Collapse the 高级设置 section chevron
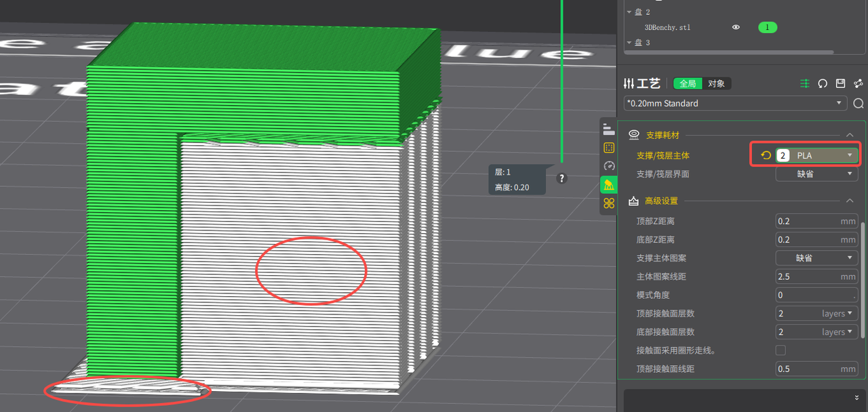 coord(850,201)
